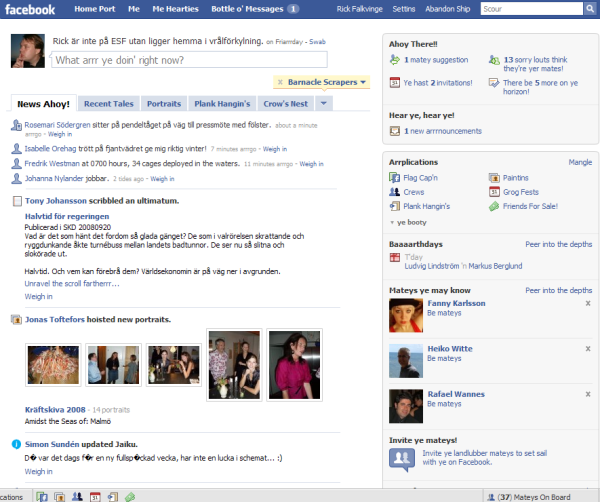Click the invitations calendar icon
This screenshot has height=502, width=600.
(395, 82)
